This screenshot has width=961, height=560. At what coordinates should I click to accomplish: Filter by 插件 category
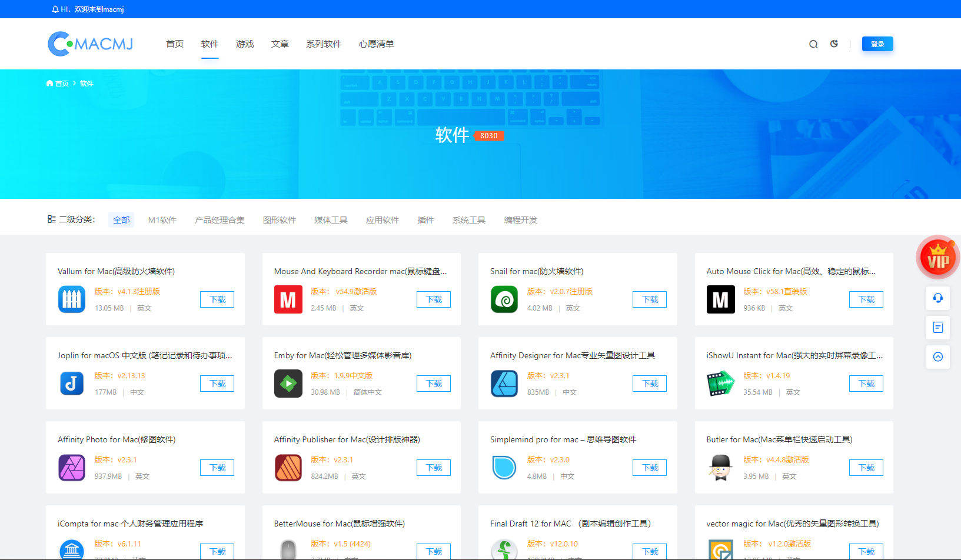click(x=425, y=220)
